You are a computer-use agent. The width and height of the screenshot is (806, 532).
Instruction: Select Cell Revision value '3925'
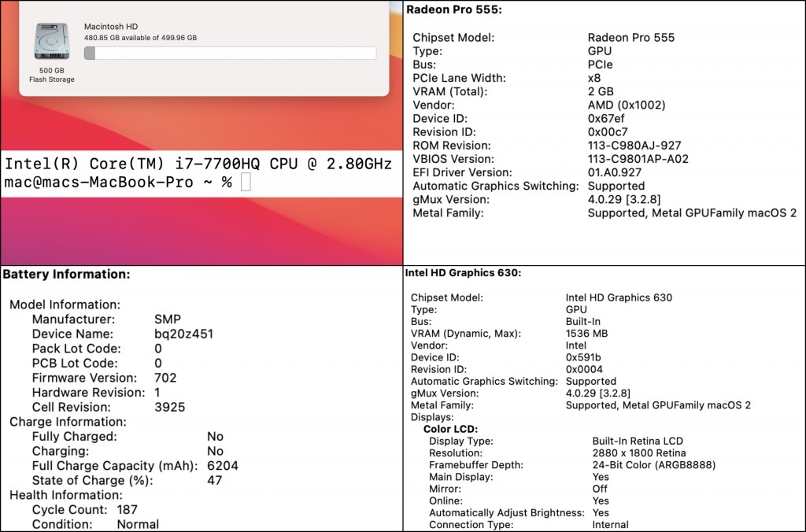[170, 407]
